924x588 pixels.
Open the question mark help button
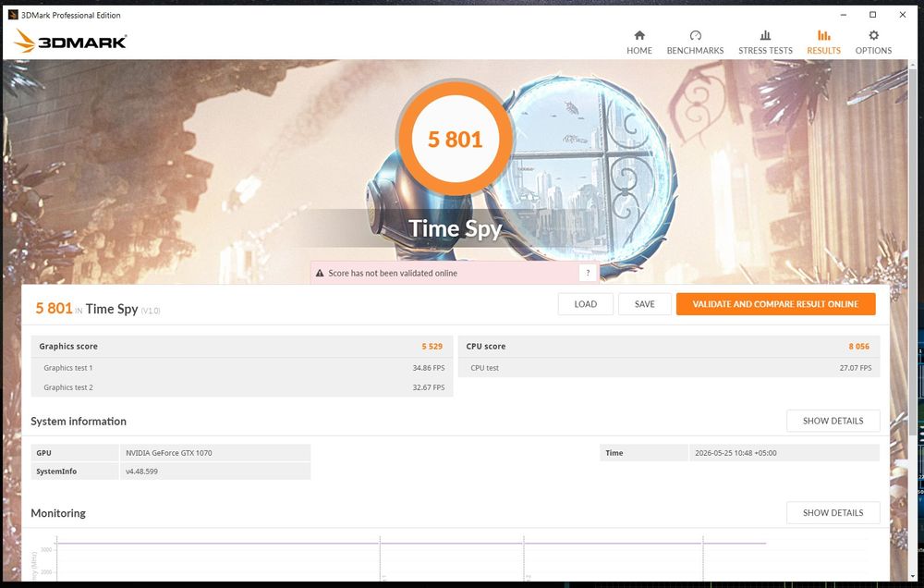tap(588, 273)
